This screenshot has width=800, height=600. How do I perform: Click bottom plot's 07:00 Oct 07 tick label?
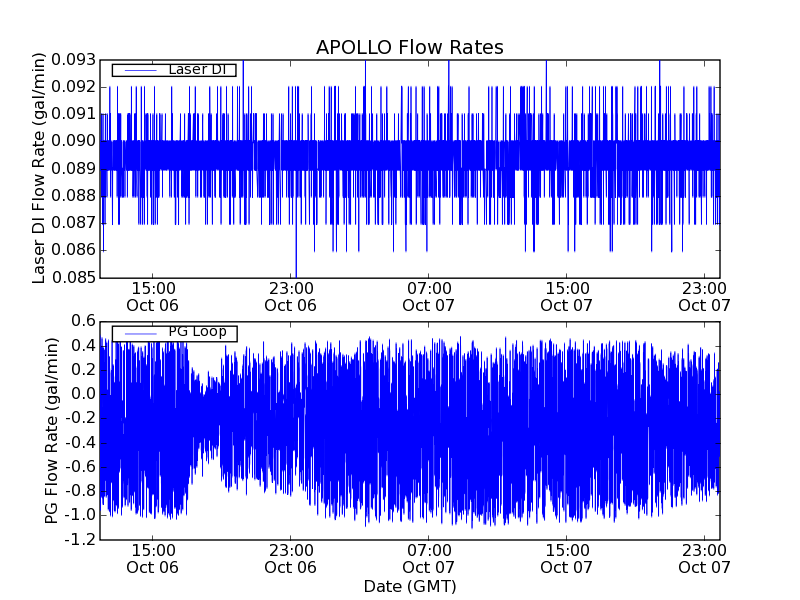click(x=429, y=558)
